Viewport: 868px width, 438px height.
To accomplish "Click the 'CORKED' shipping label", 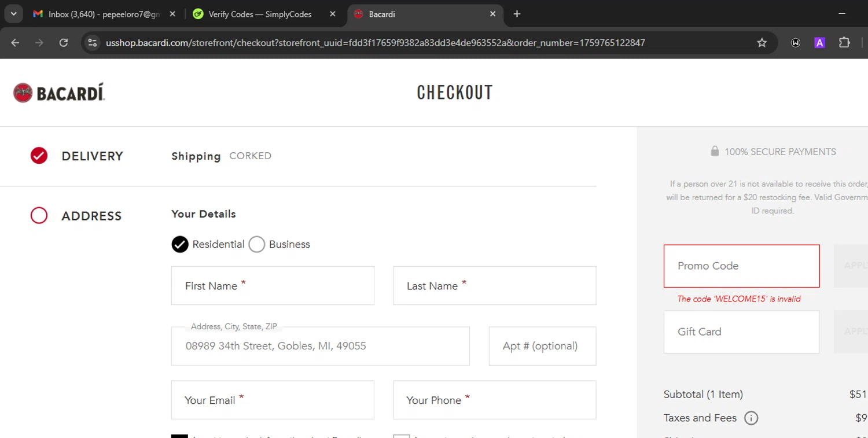I will [x=250, y=156].
